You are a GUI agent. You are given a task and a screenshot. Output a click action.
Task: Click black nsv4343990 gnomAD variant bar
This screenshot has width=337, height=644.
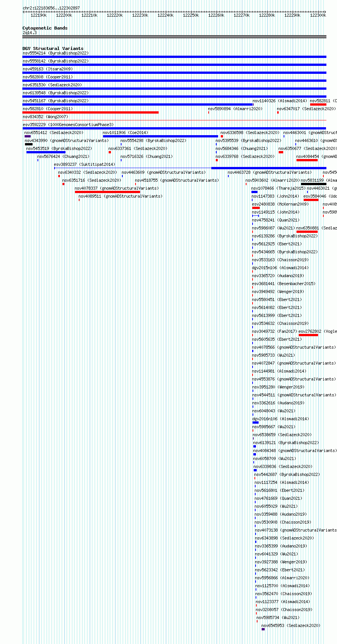click(x=29, y=144)
